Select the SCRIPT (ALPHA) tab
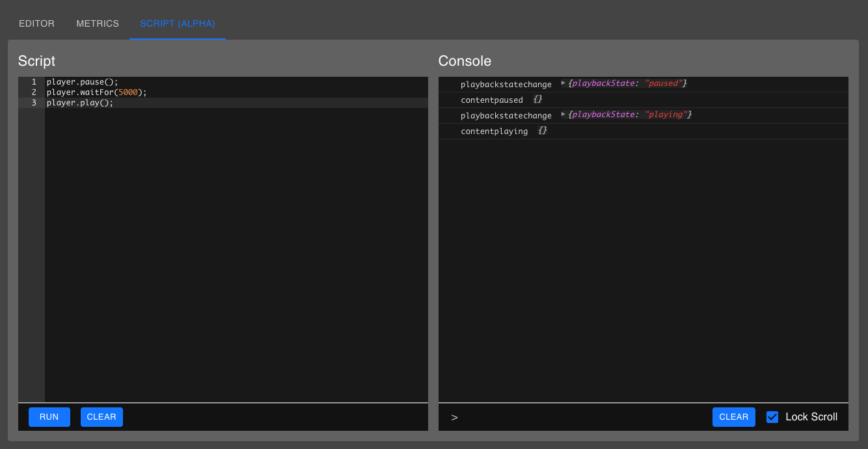 point(177,23)
